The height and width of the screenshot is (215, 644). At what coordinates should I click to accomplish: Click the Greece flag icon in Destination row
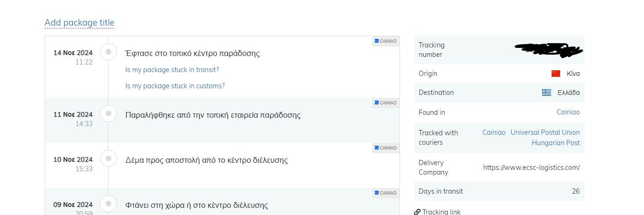[546, 93]
